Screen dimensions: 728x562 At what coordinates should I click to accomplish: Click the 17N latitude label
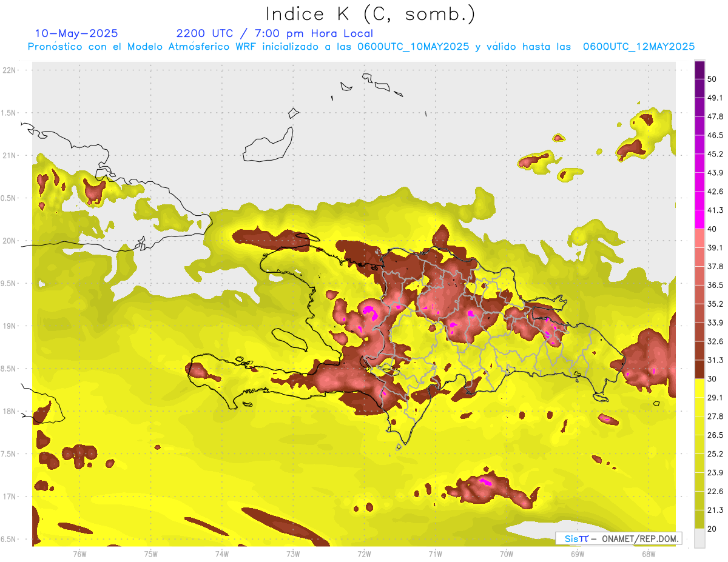pyautogui.click(x=10, y=497)
